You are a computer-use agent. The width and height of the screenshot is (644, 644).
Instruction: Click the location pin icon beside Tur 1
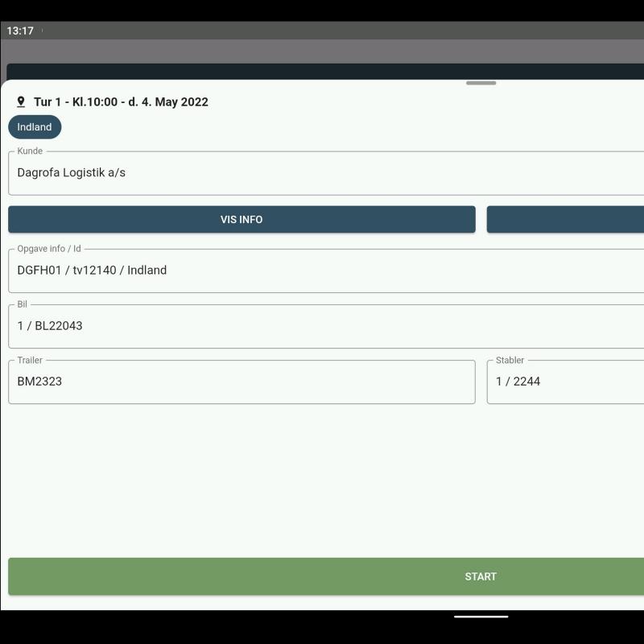click(21, 102)
